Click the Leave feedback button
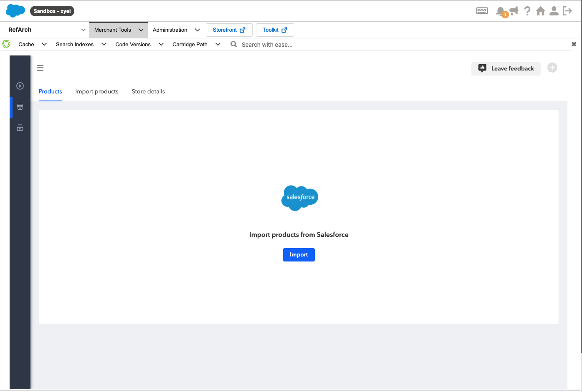This screenshot has height=392, width=582. tap(506, 69)
